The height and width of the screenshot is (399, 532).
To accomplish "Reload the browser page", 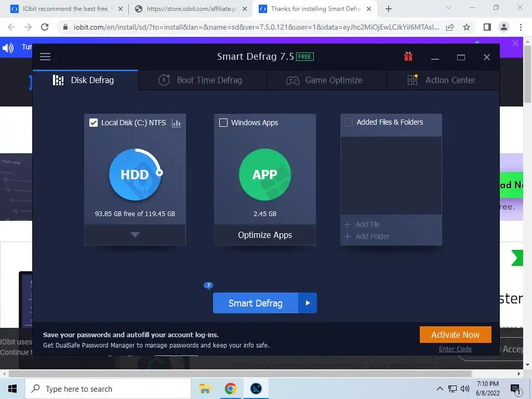I will [45, 27].
